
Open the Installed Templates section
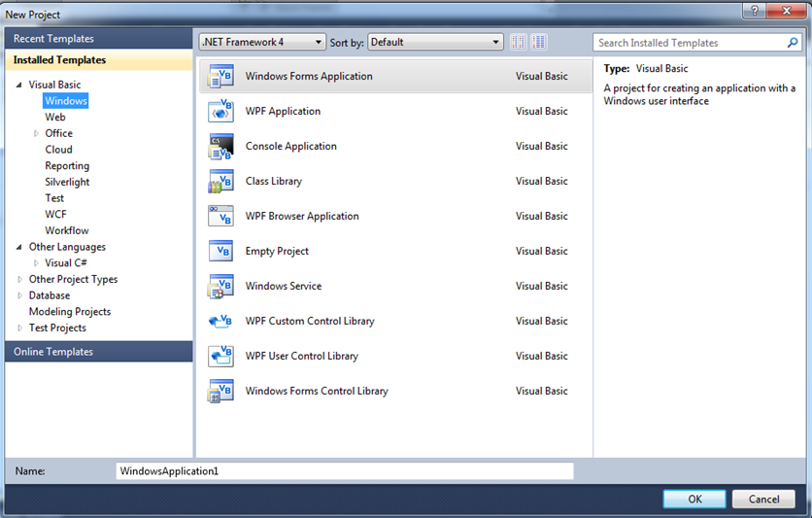tap(98, 60)
